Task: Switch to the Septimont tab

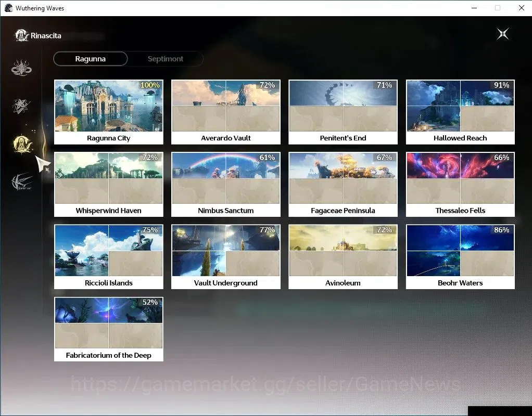Action: [x=165, y=59]
